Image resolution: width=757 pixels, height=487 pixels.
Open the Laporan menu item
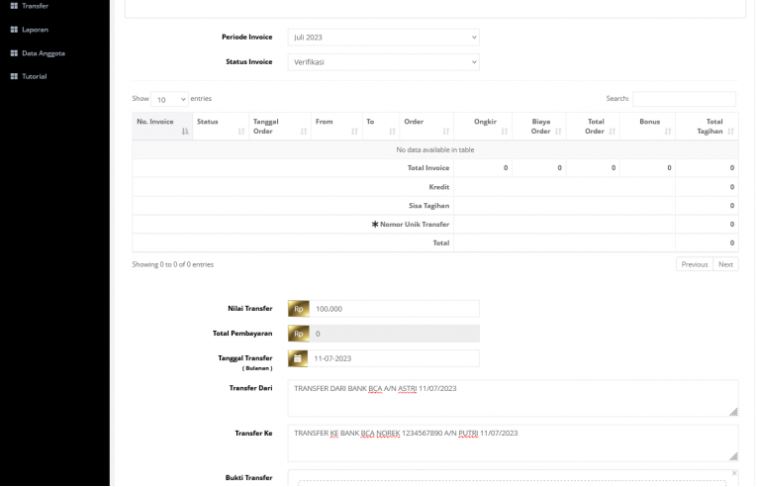click(35, 29)
